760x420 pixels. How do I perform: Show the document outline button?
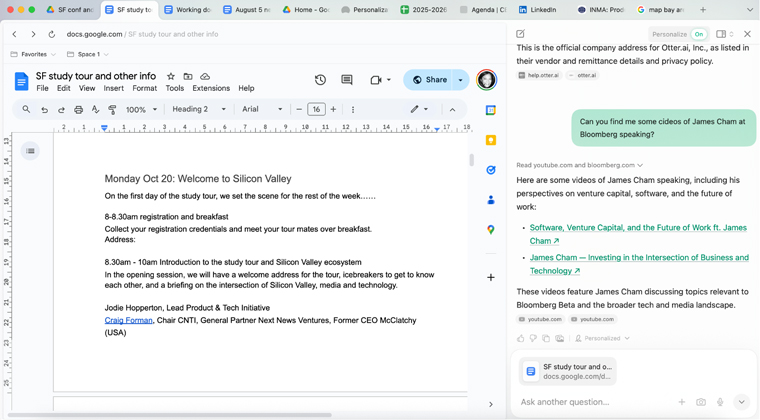click(x=30, y=151)
